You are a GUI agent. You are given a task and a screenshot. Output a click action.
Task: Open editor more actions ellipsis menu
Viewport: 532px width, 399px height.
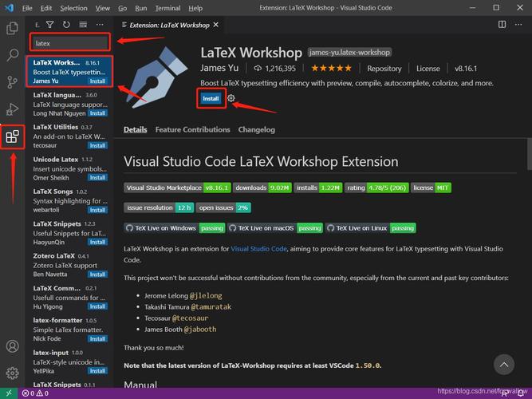tap(518, 26)
